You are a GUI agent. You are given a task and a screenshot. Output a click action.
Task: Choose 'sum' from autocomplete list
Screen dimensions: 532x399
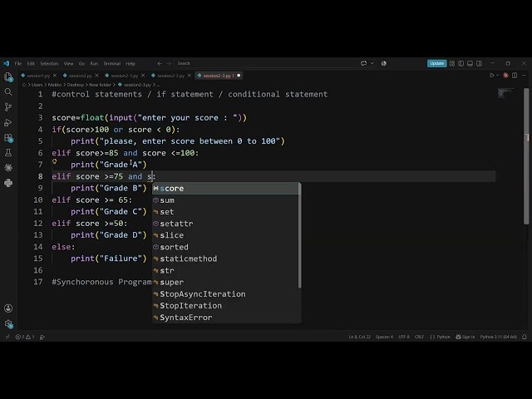225,200
